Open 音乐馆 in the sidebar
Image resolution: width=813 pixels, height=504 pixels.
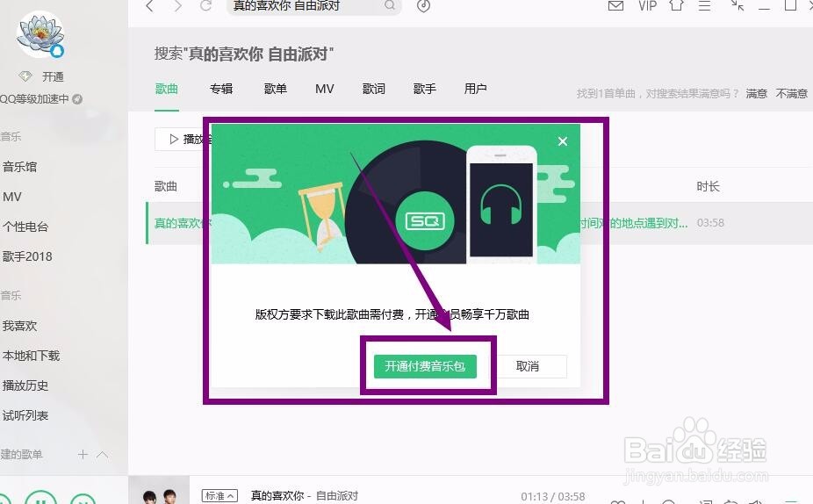pos(19,167)
